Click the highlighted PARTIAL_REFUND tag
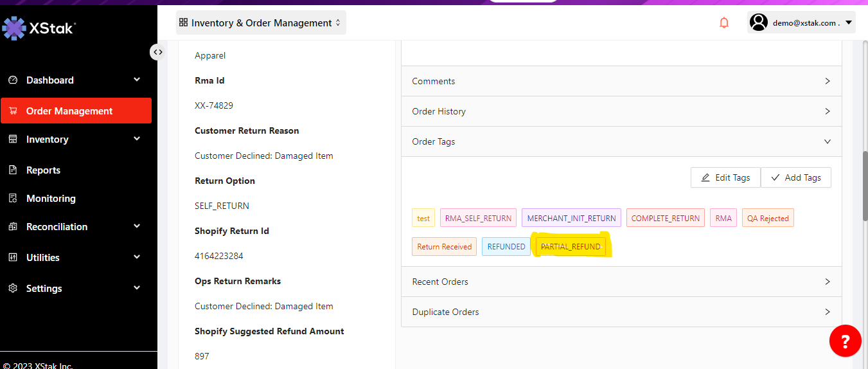 pyautogui.click(x=571, y=247)
